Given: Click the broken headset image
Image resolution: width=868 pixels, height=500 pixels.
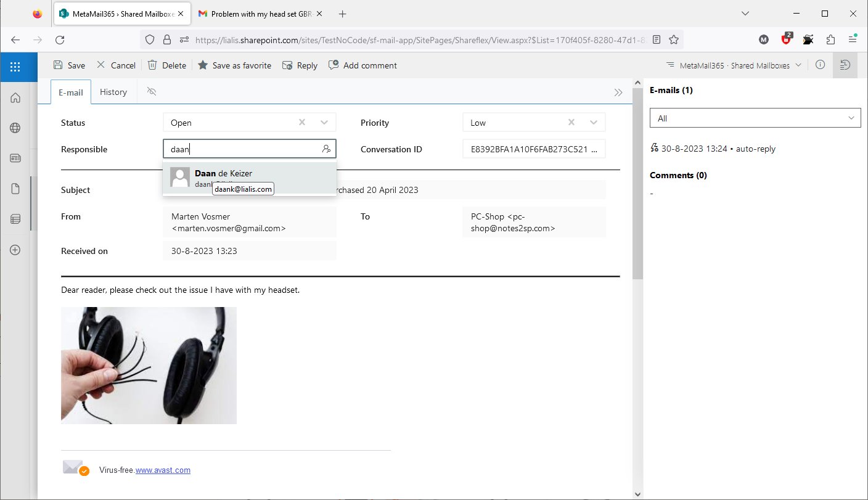Looking at the screenshot, I should pos(149,366).
